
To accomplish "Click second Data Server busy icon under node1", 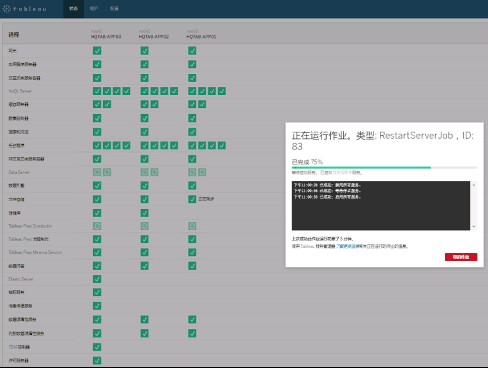I will click(107, 172).
